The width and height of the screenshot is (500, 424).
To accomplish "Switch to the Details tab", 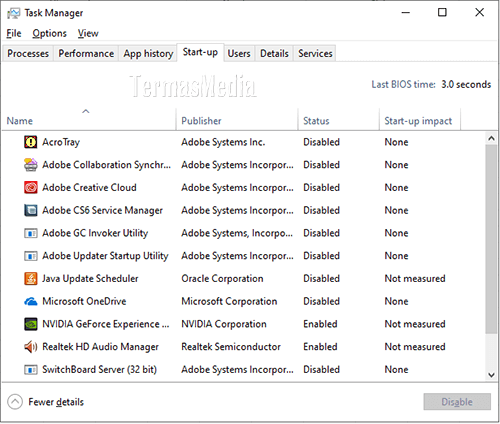I will pyautogui.click(x=274, y=53).
